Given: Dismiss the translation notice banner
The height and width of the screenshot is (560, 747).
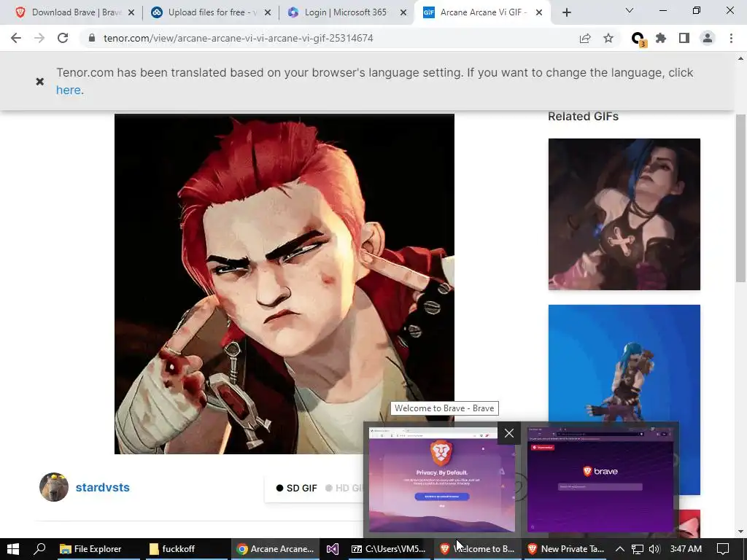Looking at the screenshot, I should click(x=40, y=82).
